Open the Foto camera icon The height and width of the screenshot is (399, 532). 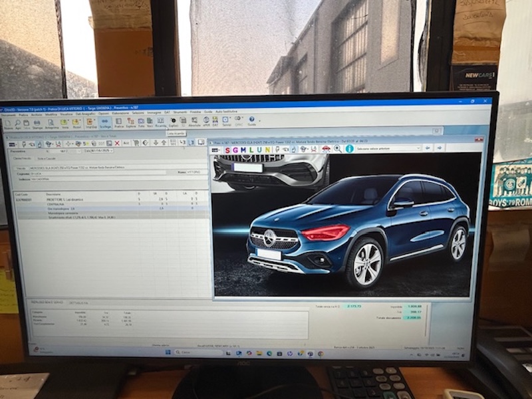[141, 122]
